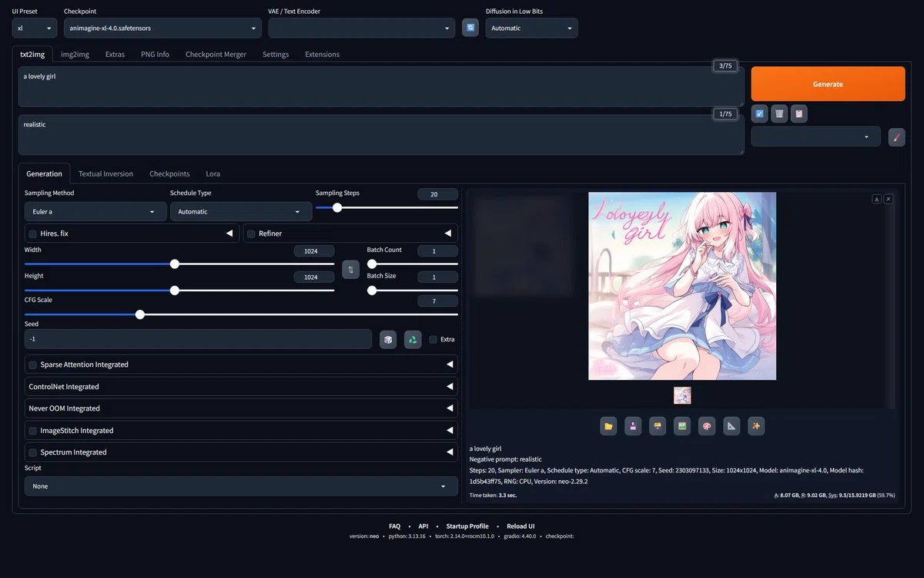Enable the Refiner checkbox
The height and width of the screenshot is (578, 924).
[251, 234]
